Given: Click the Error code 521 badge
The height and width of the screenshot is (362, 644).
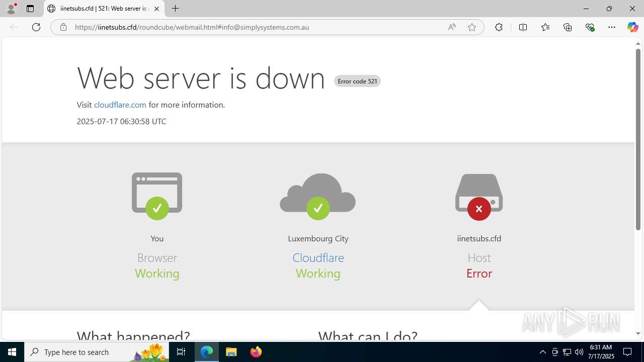Looking at the screenshot, I should click(x=357, y=81).
